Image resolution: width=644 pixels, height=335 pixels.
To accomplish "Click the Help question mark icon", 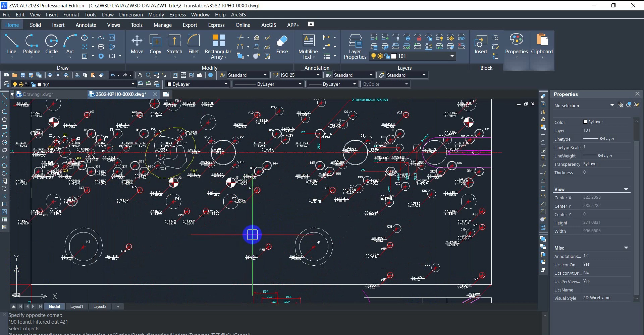I will (x=211, y=75).
